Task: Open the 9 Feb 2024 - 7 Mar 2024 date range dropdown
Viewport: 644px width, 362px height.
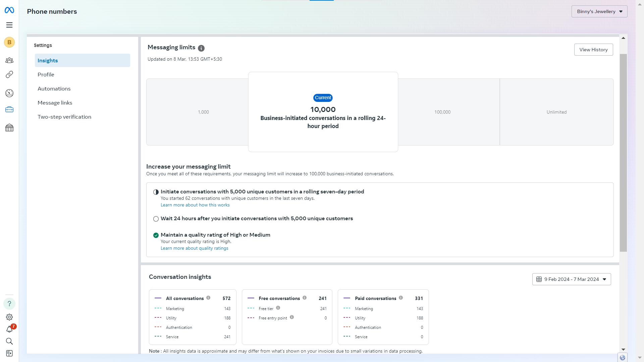Action: pos(571,279)
